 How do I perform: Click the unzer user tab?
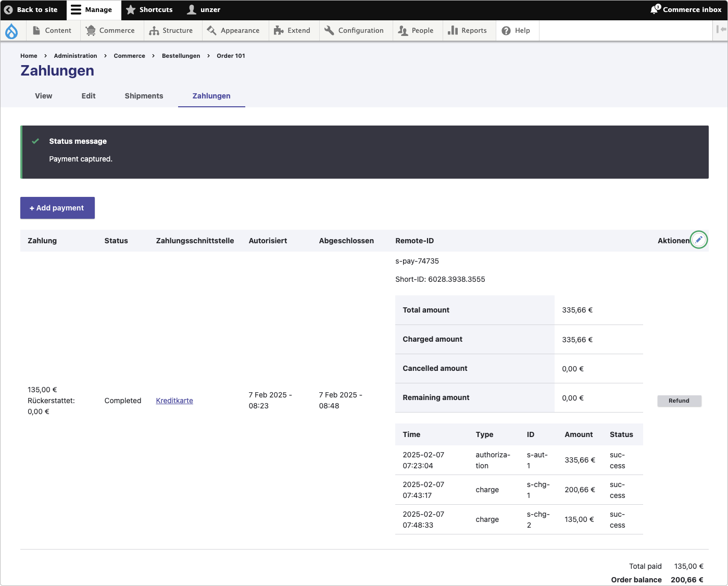coord(204,10)
